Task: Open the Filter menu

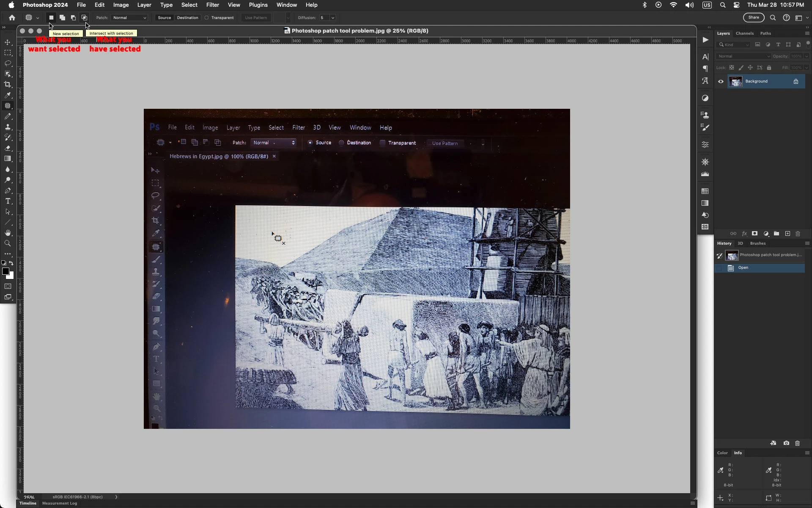Action: pyautogui.click(x=212, y=5)
